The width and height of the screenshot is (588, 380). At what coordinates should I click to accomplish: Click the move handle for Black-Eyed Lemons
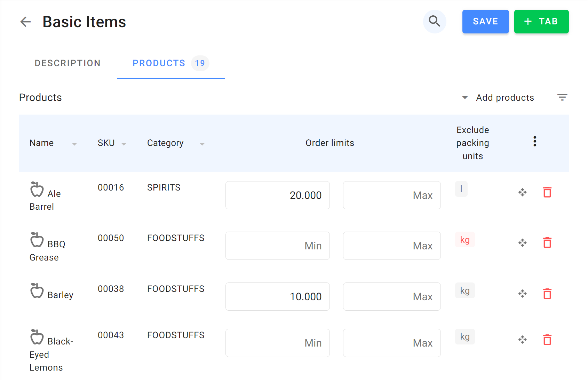[x=522, y=340]
